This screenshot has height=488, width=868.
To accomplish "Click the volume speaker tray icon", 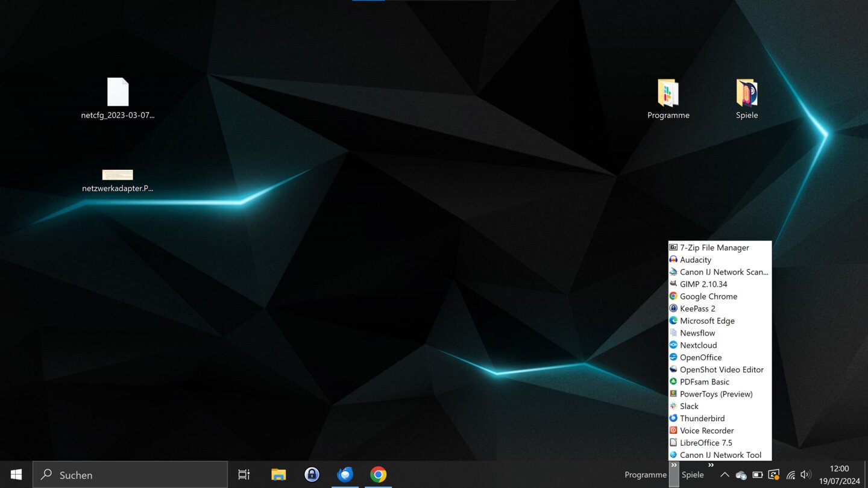I will click(805, 475).
